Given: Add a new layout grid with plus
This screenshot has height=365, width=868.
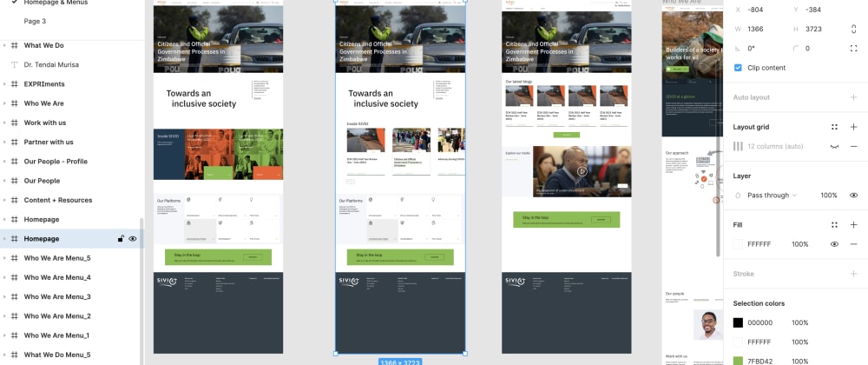Looking at the screenshot, I should [x=853, y=127].
